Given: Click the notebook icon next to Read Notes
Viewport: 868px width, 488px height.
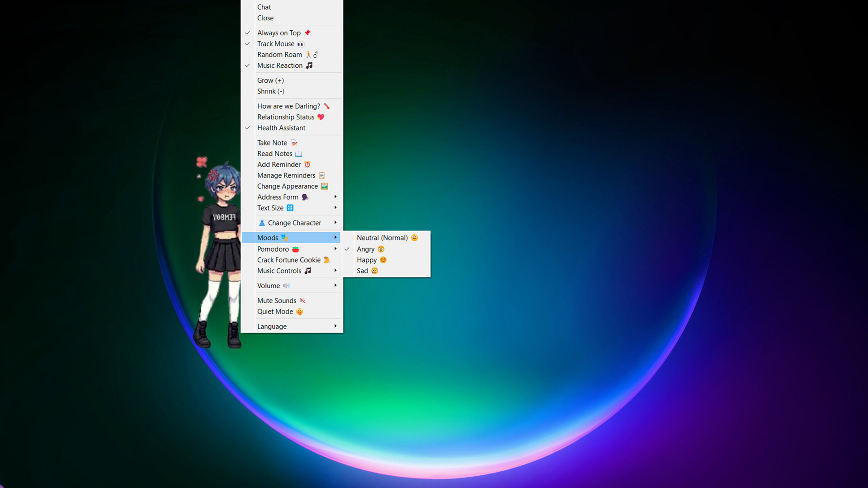Looking at the screenshot, I should coord(299,154).
